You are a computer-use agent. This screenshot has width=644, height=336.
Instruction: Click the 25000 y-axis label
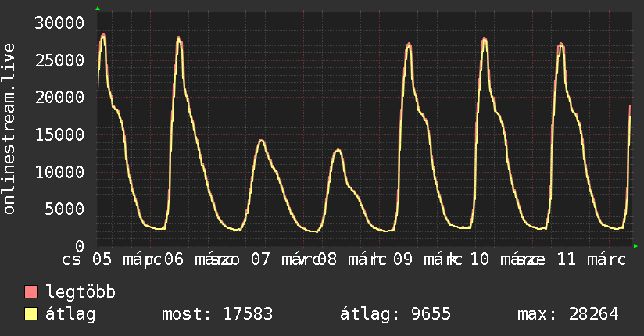tap(59, 60)
